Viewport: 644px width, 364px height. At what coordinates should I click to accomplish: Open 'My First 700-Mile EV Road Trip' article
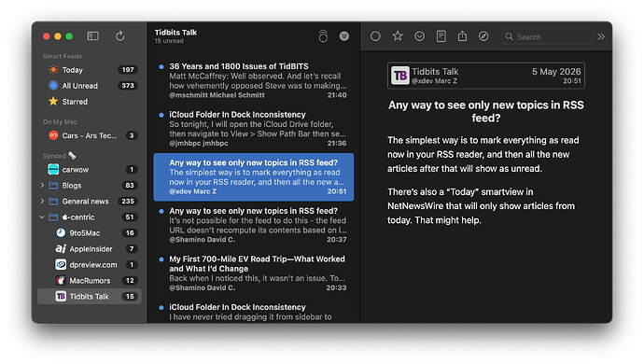click(254, 273)
